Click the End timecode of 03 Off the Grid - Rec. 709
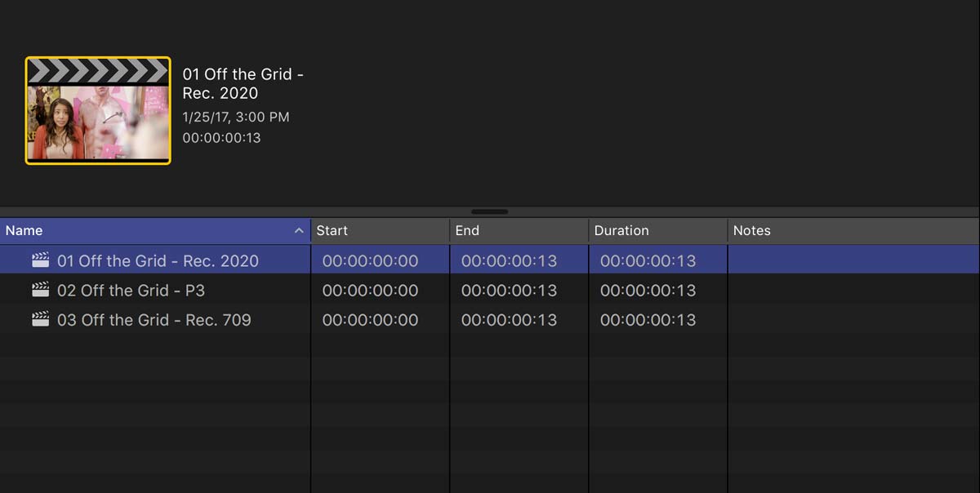Screen dimensions: 980x493 [509, 320]
